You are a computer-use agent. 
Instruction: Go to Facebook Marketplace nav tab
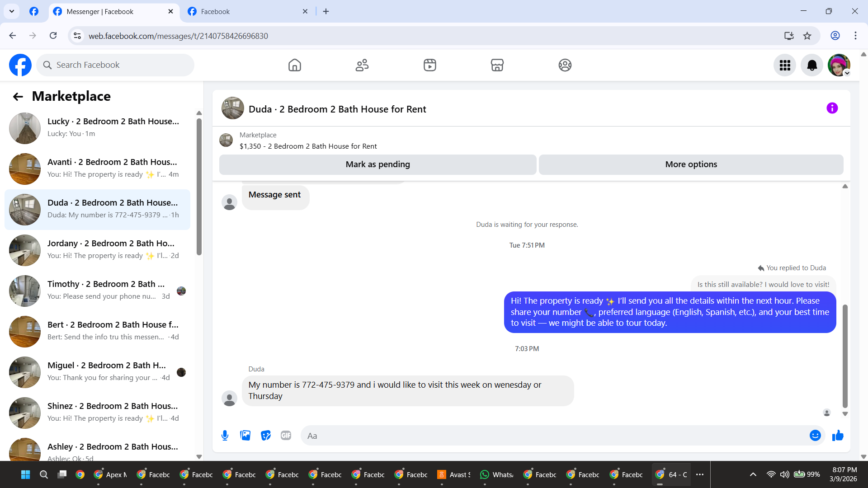[x=497, y=66]
